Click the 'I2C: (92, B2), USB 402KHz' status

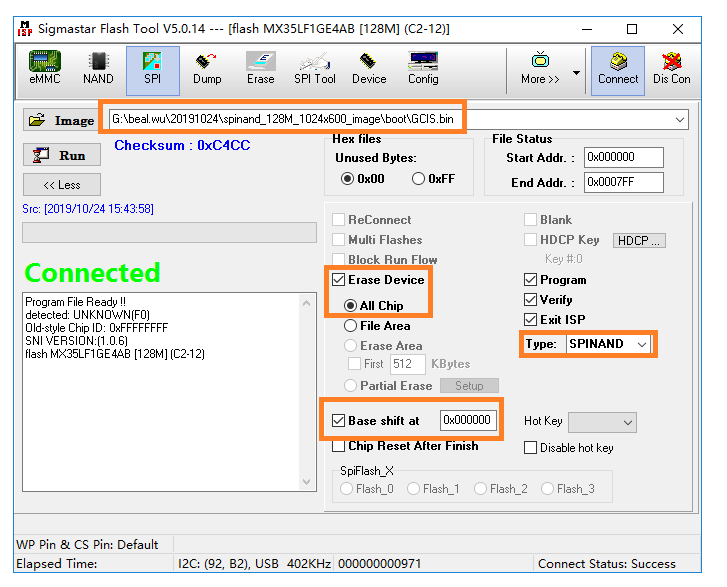point(254,564)
